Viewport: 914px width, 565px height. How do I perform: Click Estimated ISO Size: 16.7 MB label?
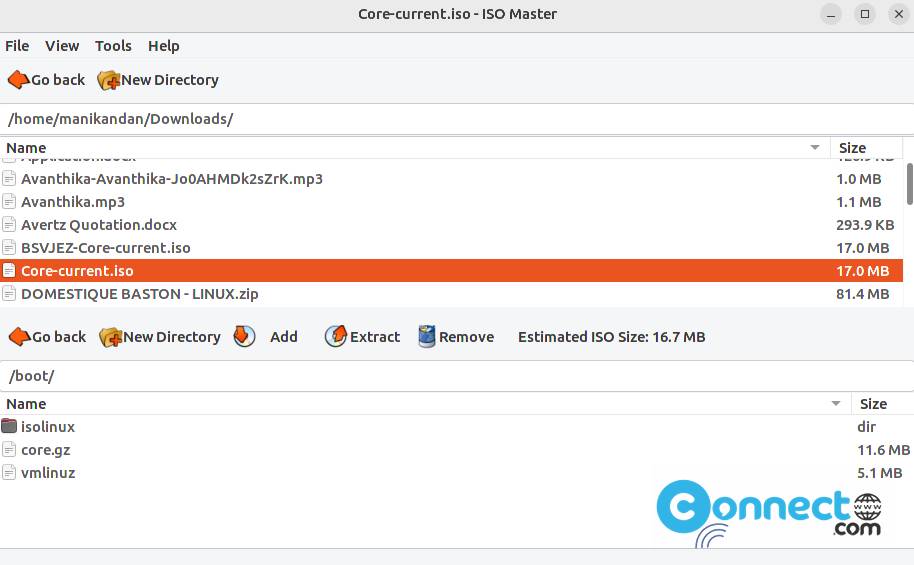click(611, 337)
